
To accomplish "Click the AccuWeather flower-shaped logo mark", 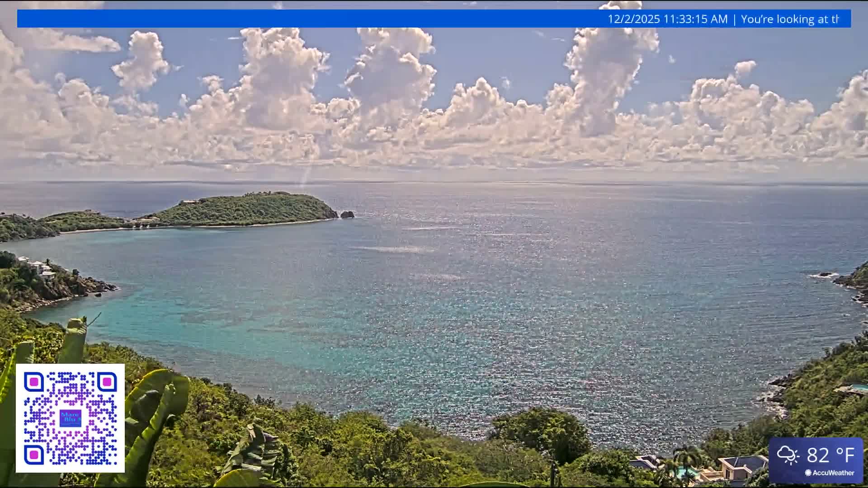I will pyautogui.click(x=808, y=473).
